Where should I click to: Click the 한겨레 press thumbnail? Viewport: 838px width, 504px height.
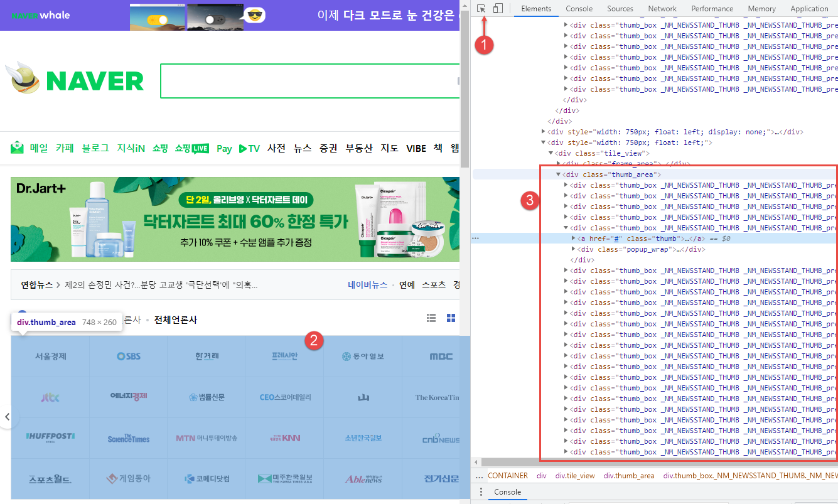pyautogui.click(x=207, y=356)
